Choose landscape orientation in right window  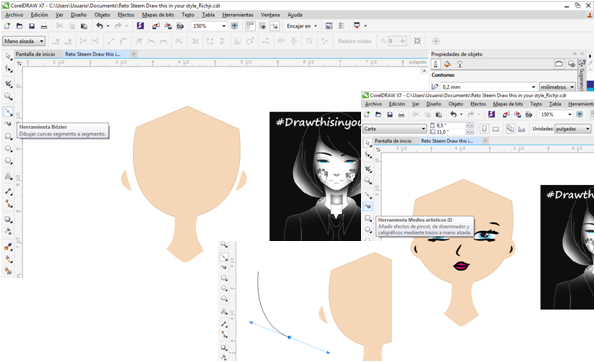click(496, 129)
